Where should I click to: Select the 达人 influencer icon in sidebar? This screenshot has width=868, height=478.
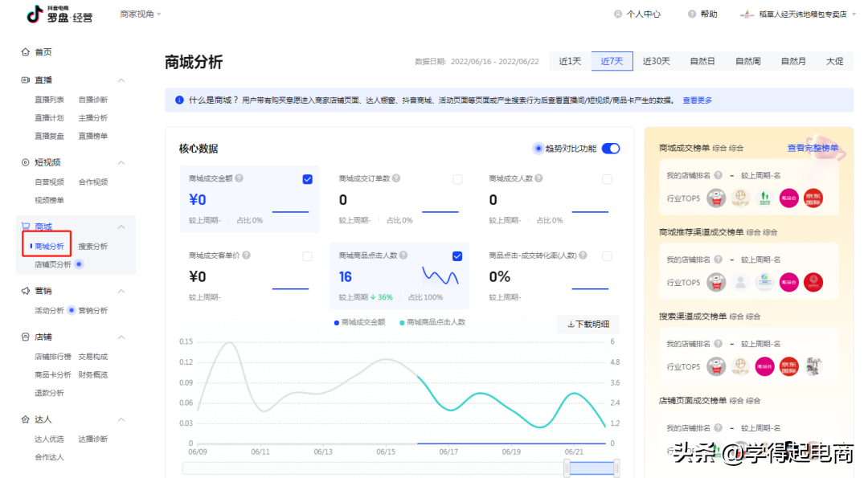24,419
